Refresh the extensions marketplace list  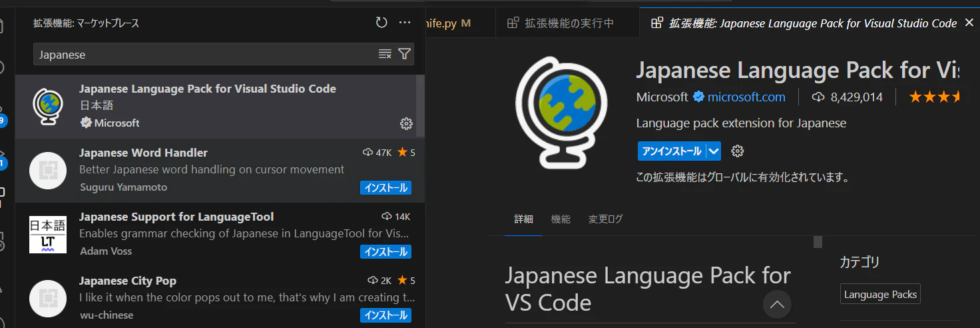381,23
